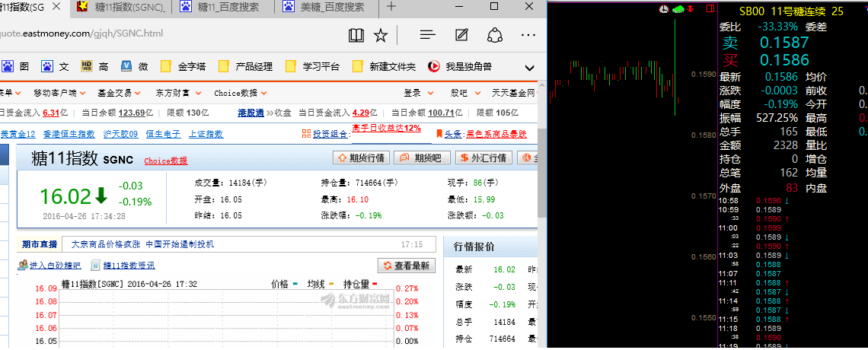Open Edge reading view book icon
Screen dimensions: 868x350
click(x=356, y=35)
